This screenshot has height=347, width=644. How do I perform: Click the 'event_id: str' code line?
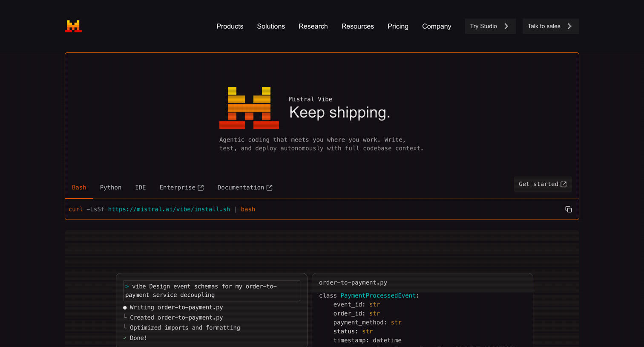click(x=356, y=304)
